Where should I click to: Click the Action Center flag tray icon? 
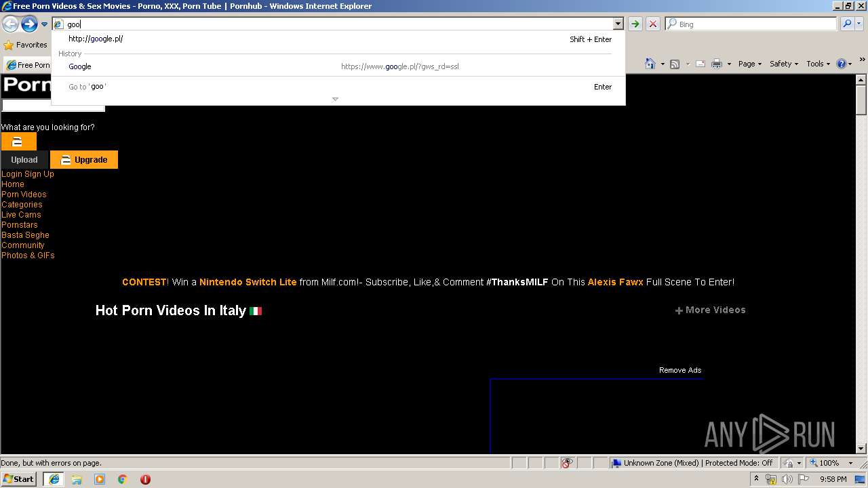804,479
